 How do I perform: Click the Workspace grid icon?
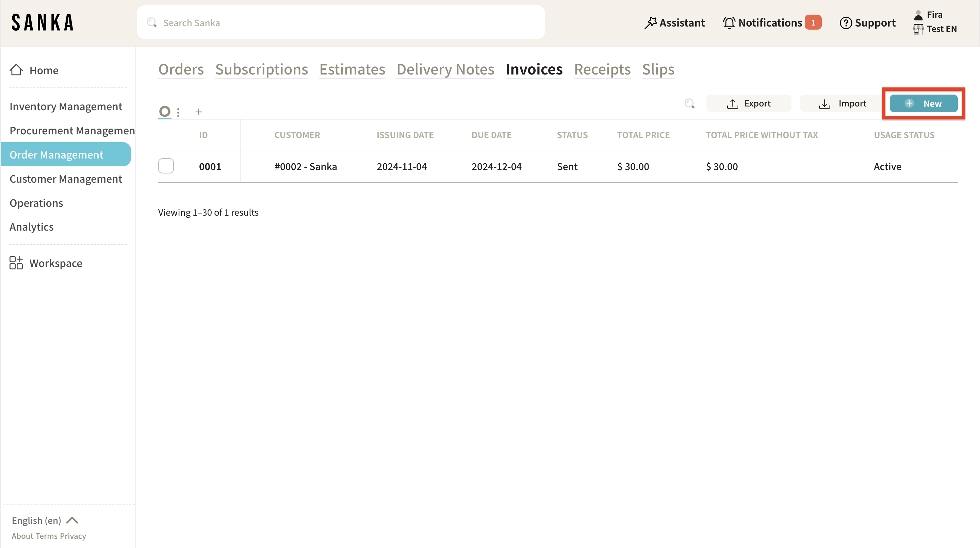click(x=16, y=263)
